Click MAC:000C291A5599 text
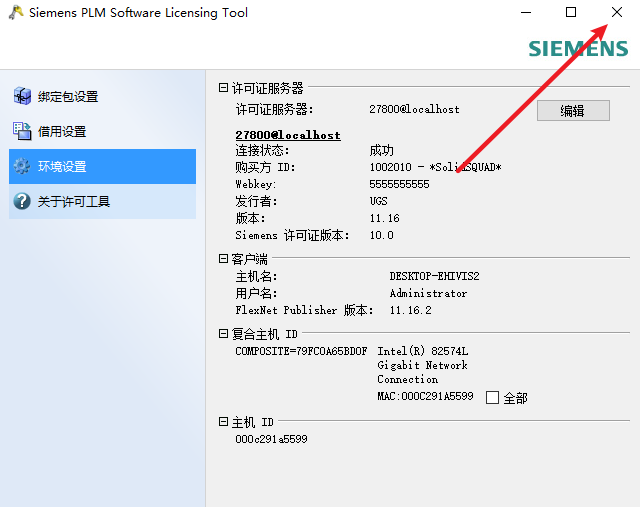This screenshot has width=640, height=507. (425, 396)
